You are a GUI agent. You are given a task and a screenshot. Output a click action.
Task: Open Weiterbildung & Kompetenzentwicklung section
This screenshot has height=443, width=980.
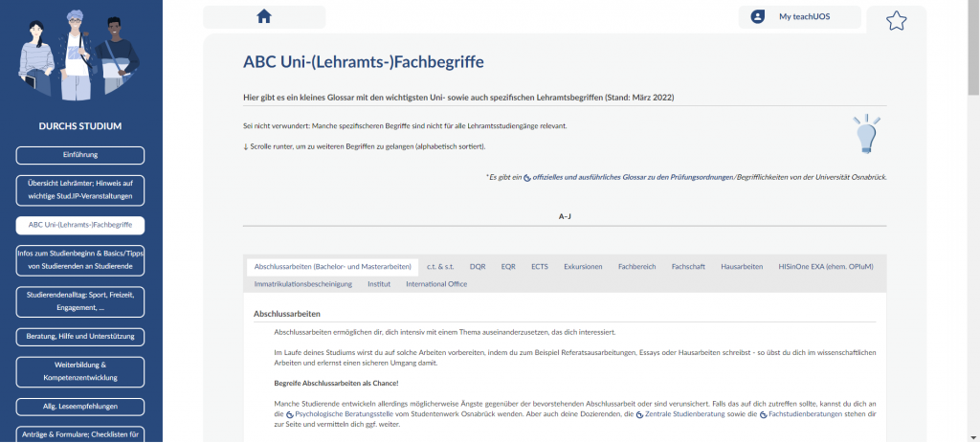[80, 371]
